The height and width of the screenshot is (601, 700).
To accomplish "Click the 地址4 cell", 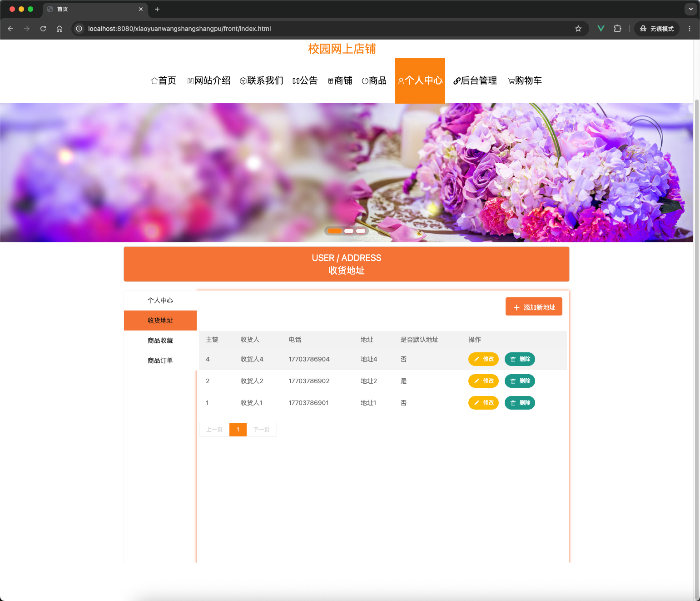I will coord(369,359).
